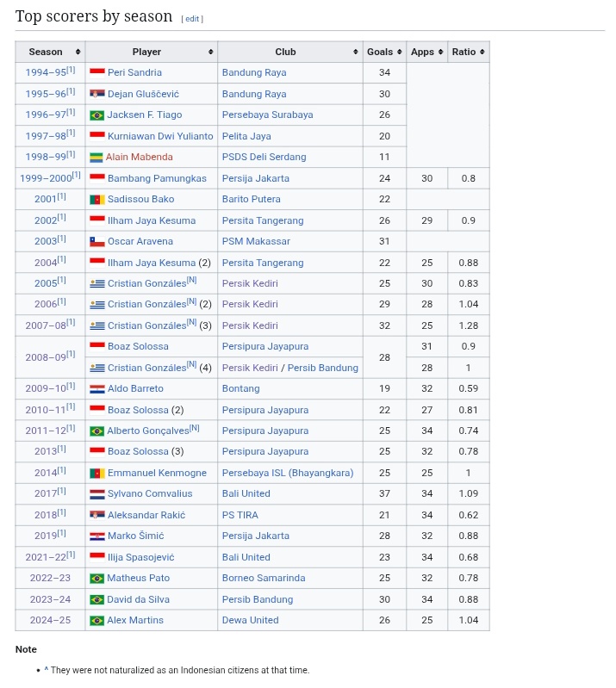Image resolution: width=616 pixels, height=688 pixels.
Task: Sort table by Ratio column arrows
Action: (482, 52)
